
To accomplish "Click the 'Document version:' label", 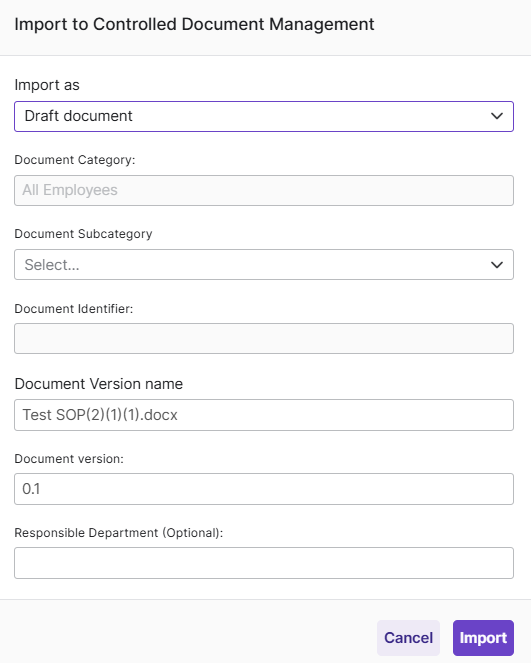I will click(69, 459).
